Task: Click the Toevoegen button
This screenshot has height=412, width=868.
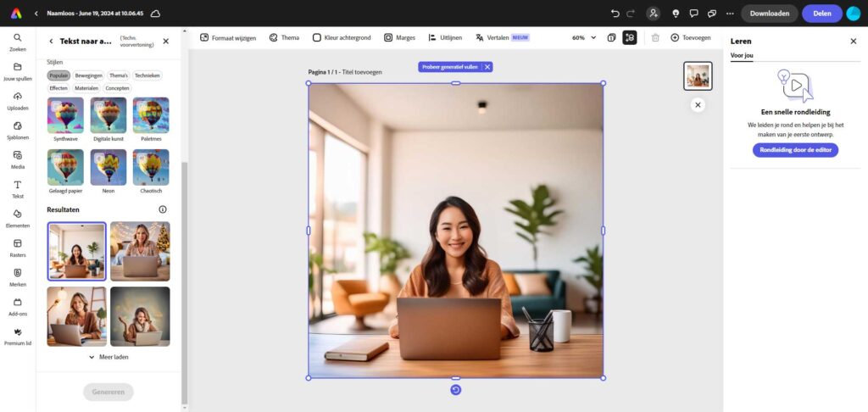Action: pyautogui.click(x=690, y=37)
